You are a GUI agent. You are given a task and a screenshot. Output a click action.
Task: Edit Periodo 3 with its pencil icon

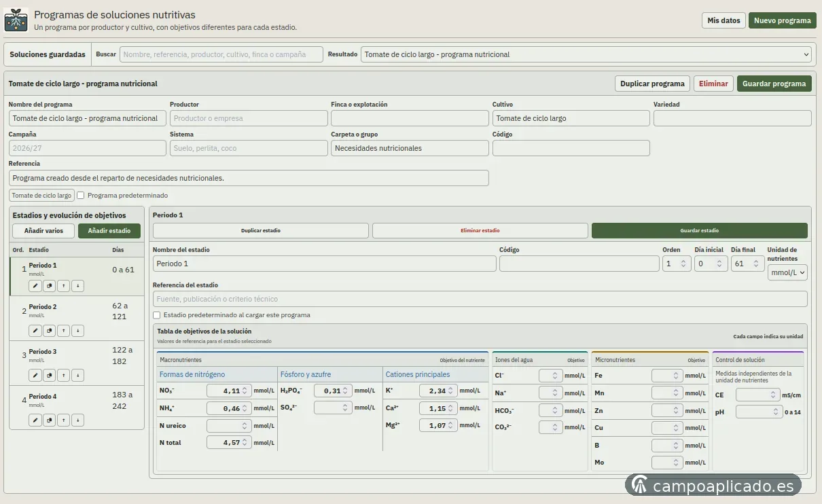[x=35, y=376]
